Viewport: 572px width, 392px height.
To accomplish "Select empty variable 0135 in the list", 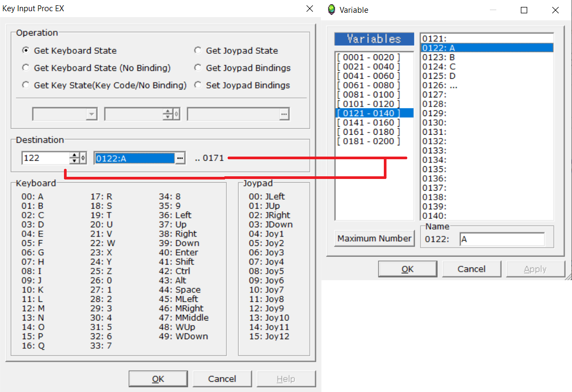I will click(487, 169).
